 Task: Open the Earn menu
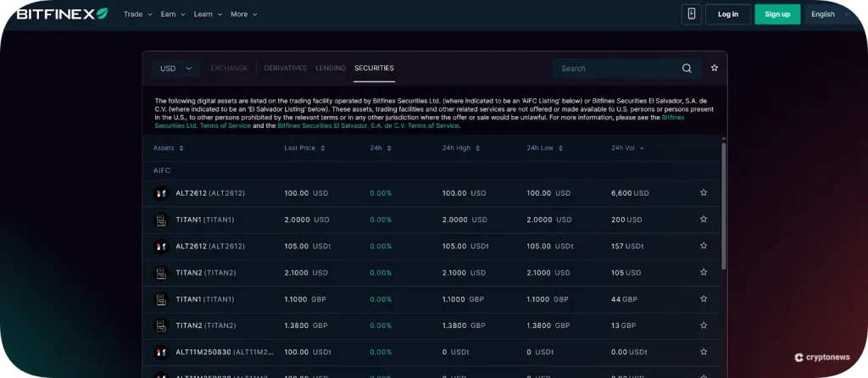[x=173, y=14]
